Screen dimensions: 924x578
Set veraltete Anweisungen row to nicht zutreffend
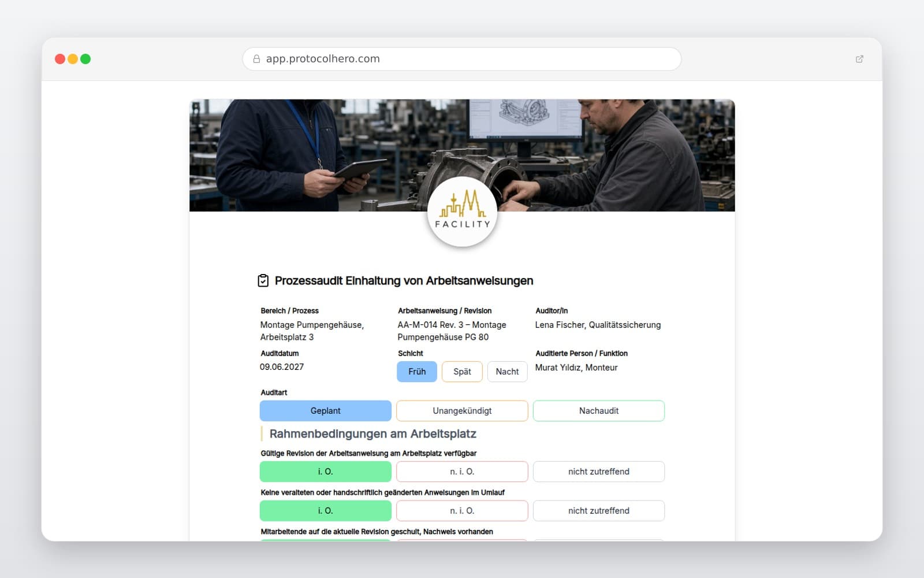click(599, 511)
